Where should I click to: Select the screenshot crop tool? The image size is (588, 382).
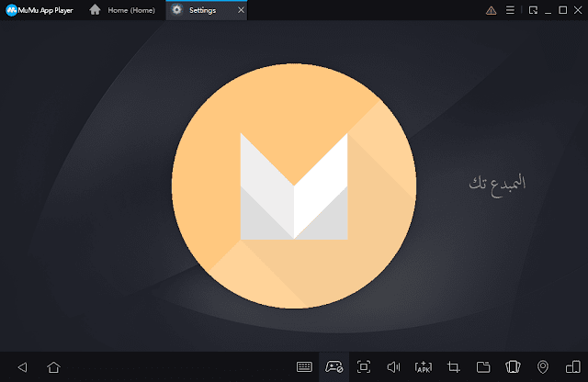tap(453, 367)
